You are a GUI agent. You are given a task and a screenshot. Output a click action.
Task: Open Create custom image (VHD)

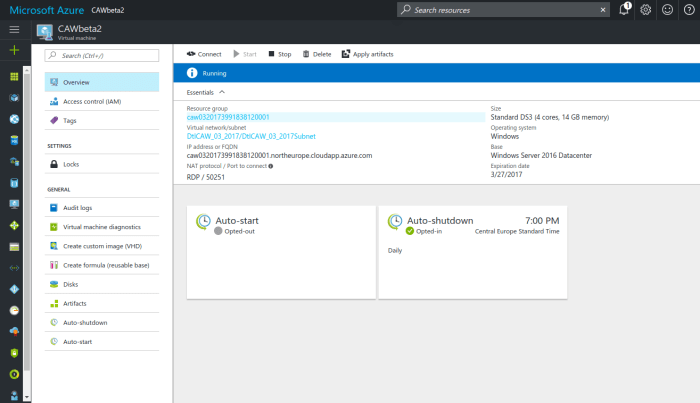102,246
